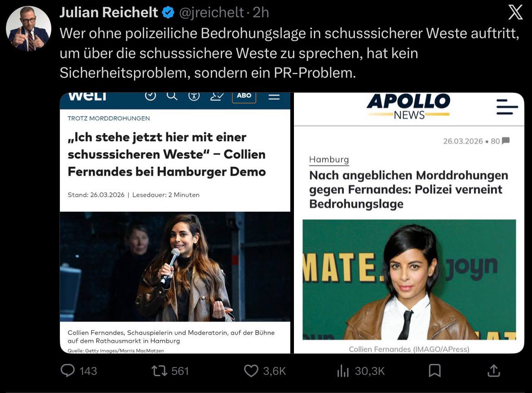
Task: Click the Apollo comment count bubble icon
Action: click(506, 141)
